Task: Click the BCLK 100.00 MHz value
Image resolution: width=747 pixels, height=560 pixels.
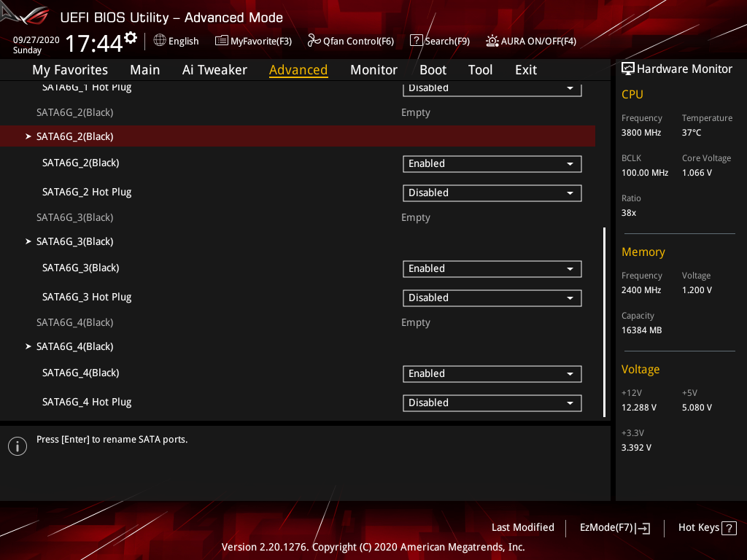Action: (x=645, y=172)
